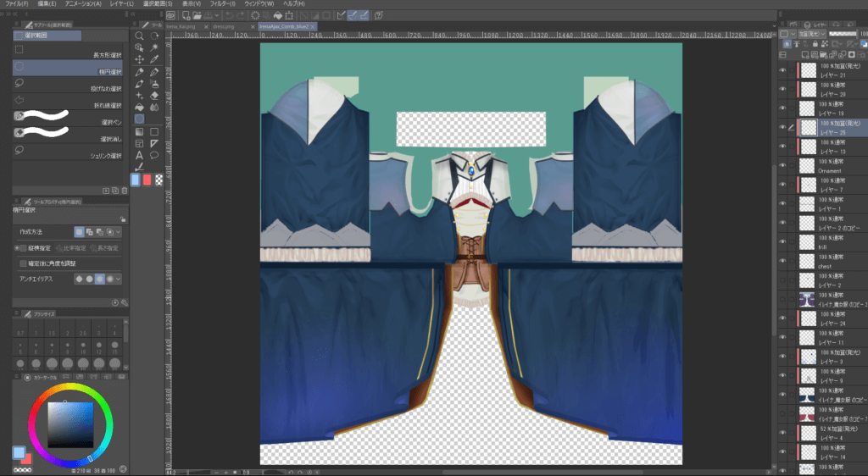Open the layer palette color dropdown
The image size is (868, 476).
point(787,34)
